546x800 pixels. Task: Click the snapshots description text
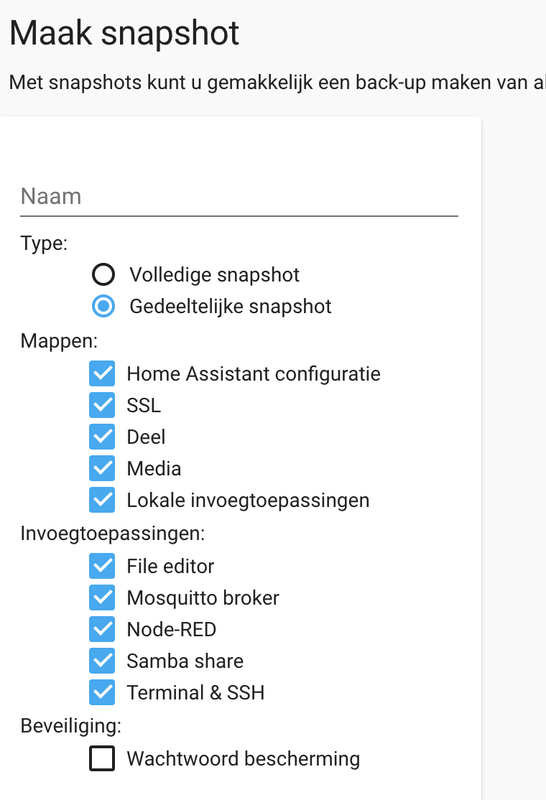pos(278,82)
